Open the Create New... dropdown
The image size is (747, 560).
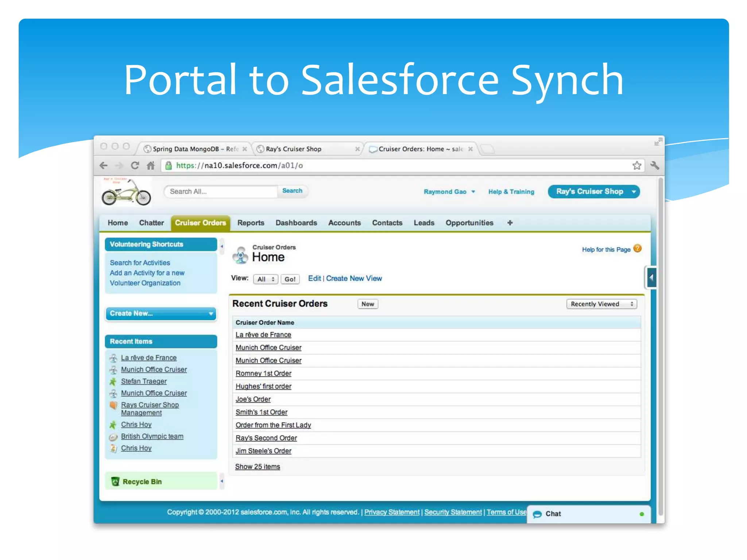(161, 314)
